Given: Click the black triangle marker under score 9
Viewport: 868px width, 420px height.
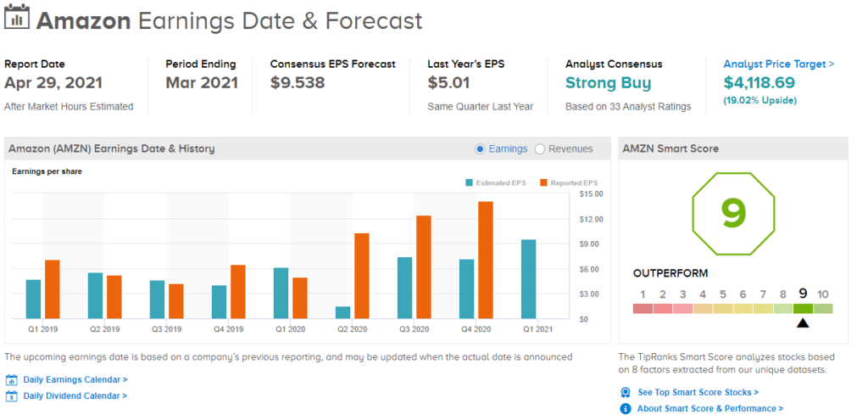Looking at the screenshot, I should click(802, 322).
